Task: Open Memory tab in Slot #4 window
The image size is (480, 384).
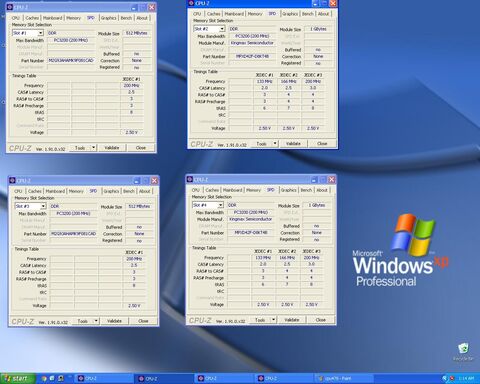Action: click(x=254, y=190)
